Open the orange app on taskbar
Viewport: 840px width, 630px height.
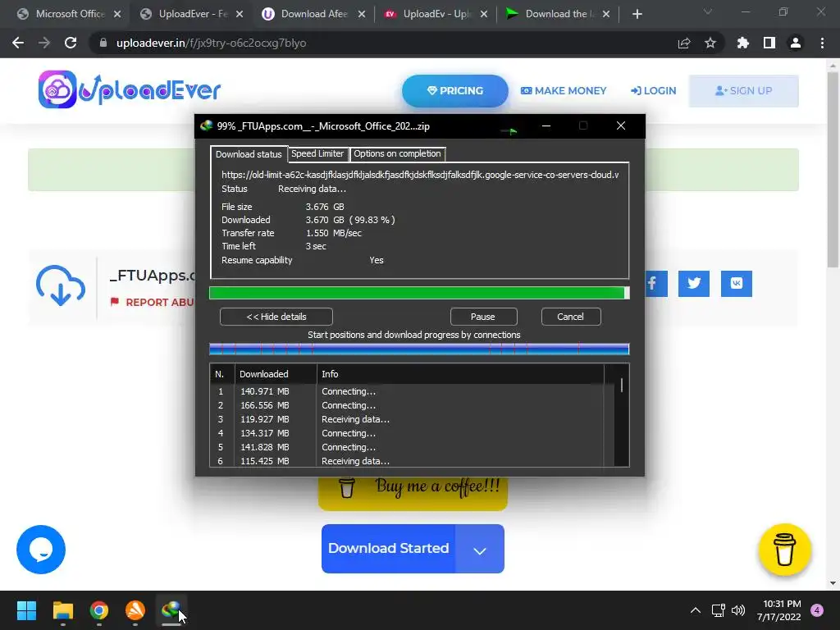click(x=135, y=610)
